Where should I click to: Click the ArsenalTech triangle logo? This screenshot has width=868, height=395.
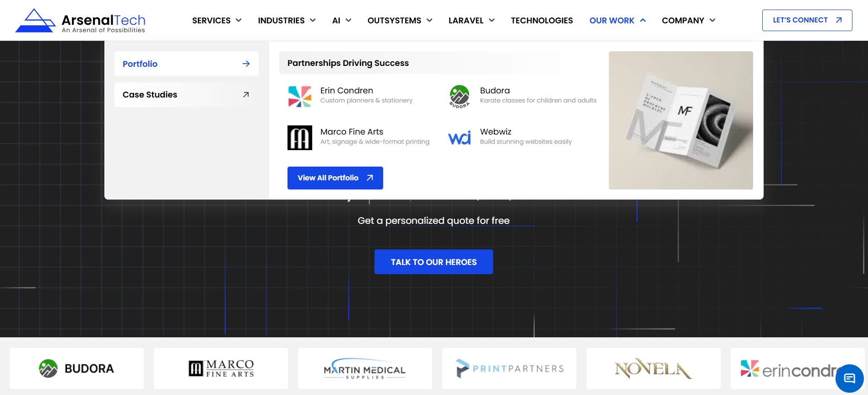click(x=36, y=21)
